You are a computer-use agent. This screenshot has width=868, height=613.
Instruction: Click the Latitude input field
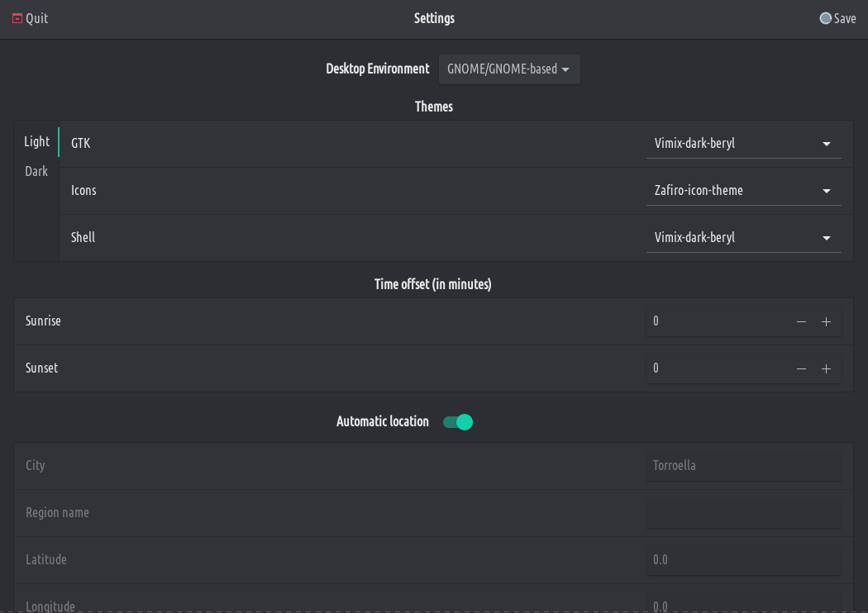point(743,560)
